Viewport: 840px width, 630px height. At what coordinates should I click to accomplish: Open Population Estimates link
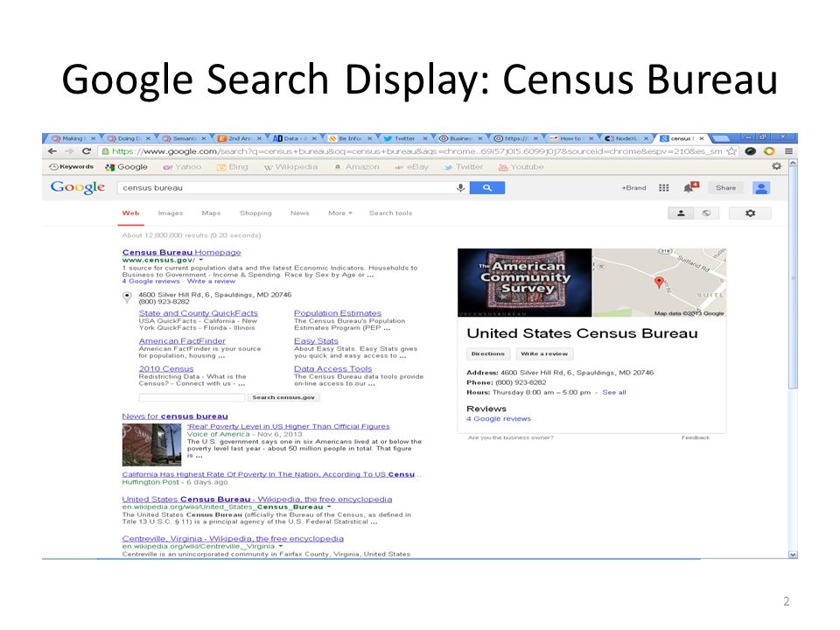(x=338, y=313)
